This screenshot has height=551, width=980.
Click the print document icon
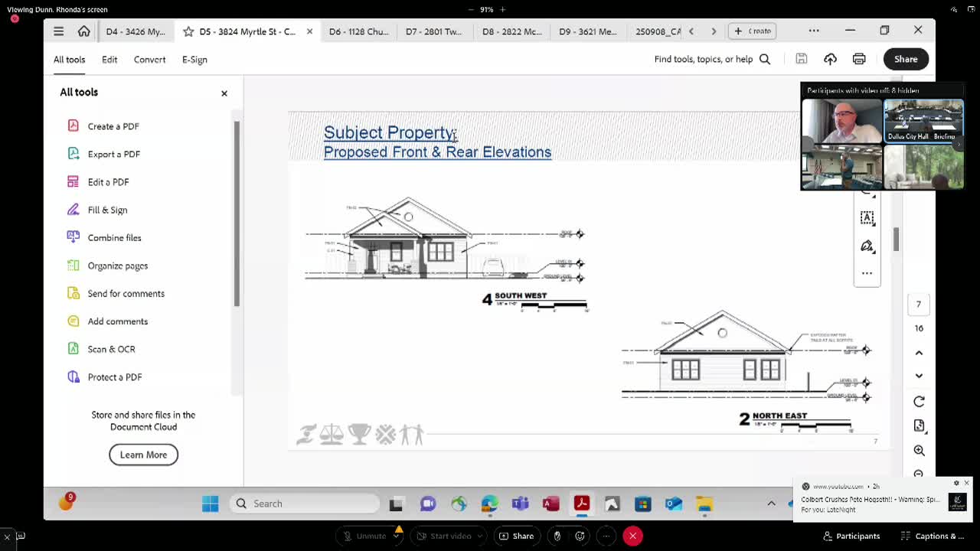coord(859,59)
